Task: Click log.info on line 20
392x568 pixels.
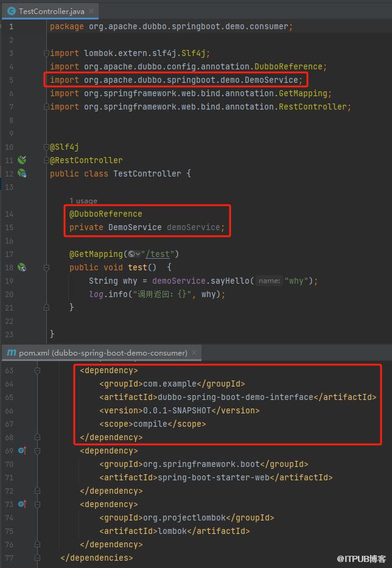Action: (x=108, y=294)
